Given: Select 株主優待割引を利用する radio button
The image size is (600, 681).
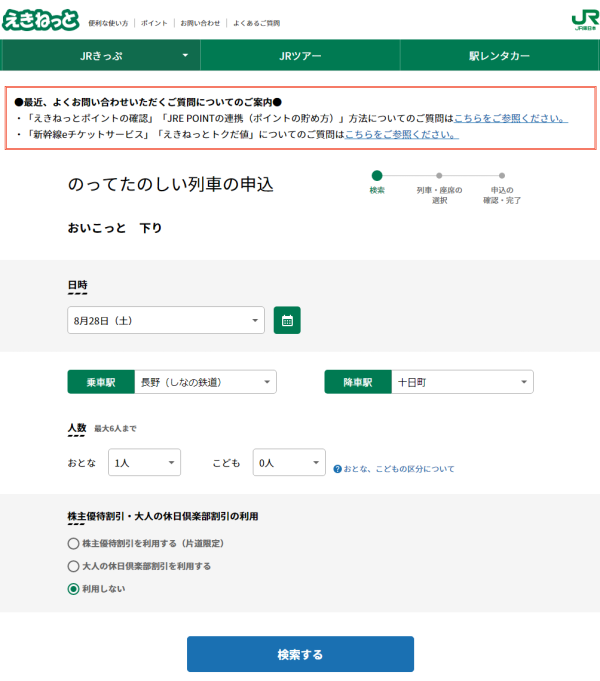Looking at the screenshot, I should pyautogui.click(x=73, y=543).
